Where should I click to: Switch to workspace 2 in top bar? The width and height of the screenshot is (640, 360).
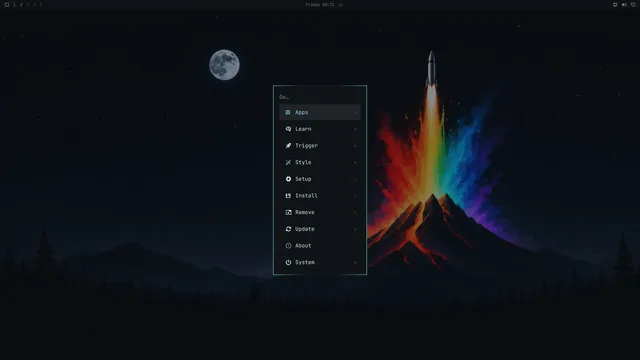tap(21, 4)
